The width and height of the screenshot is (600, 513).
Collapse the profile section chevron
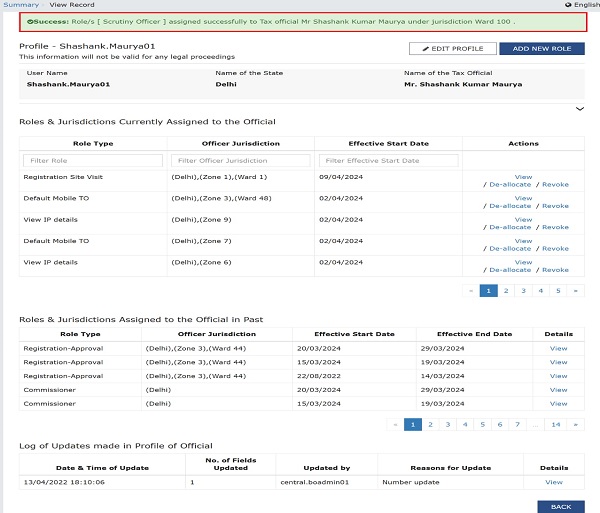[x=580, y=109]
